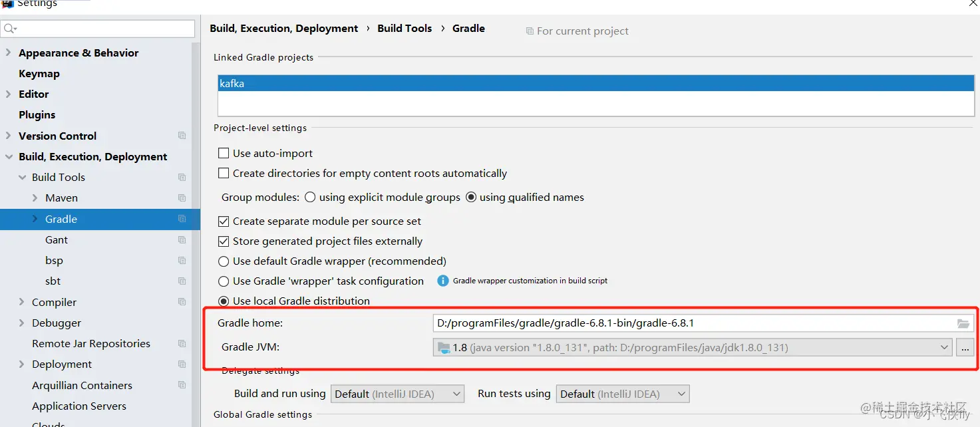Click project-level icon next to Build Tools
Screen dimensions: 980x427
pyautogui.click(x=182, y=177)
